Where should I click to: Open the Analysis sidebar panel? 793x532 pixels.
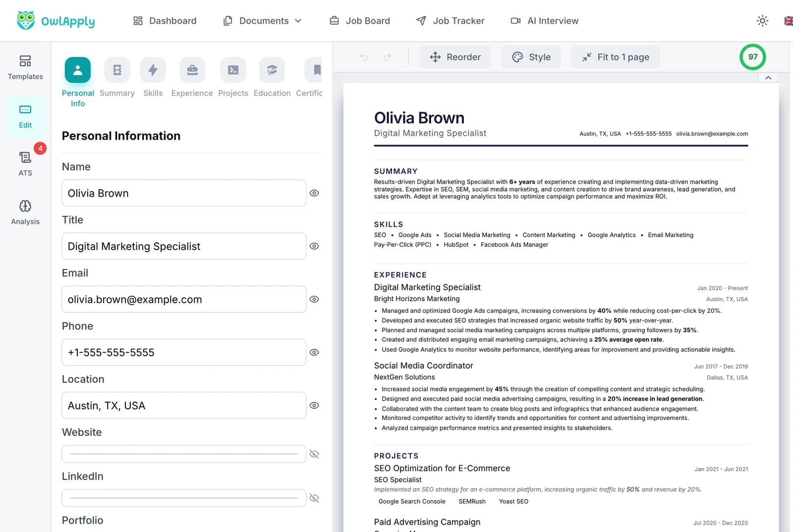25,213
